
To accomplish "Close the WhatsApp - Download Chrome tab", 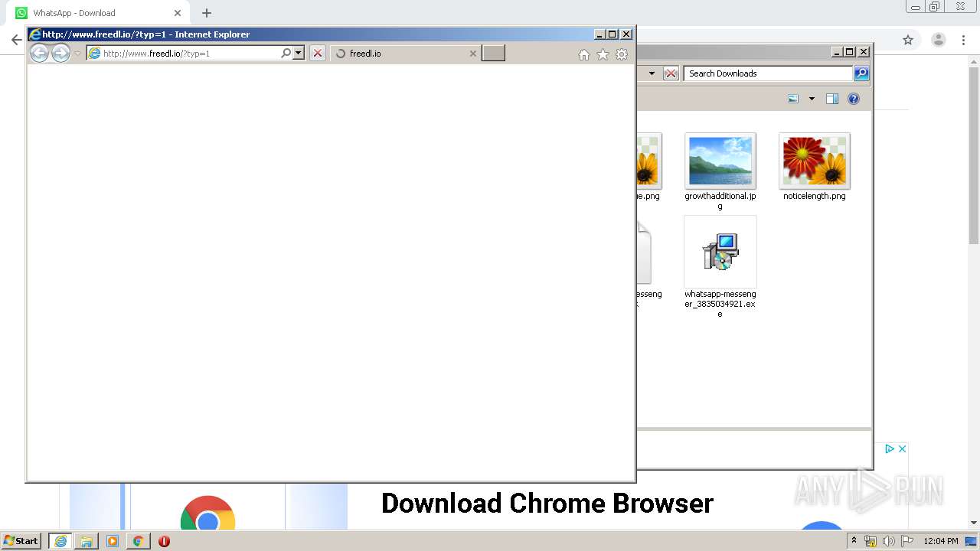I will point(178,13).
